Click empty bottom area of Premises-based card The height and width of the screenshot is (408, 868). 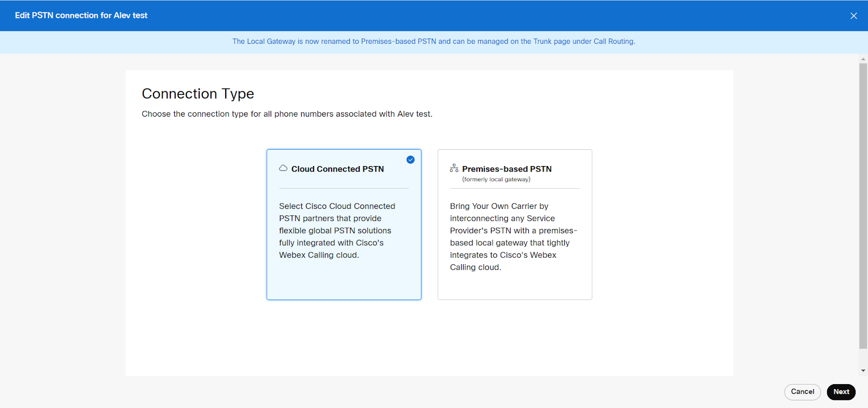pyautogui.click(x=514, y=286)
